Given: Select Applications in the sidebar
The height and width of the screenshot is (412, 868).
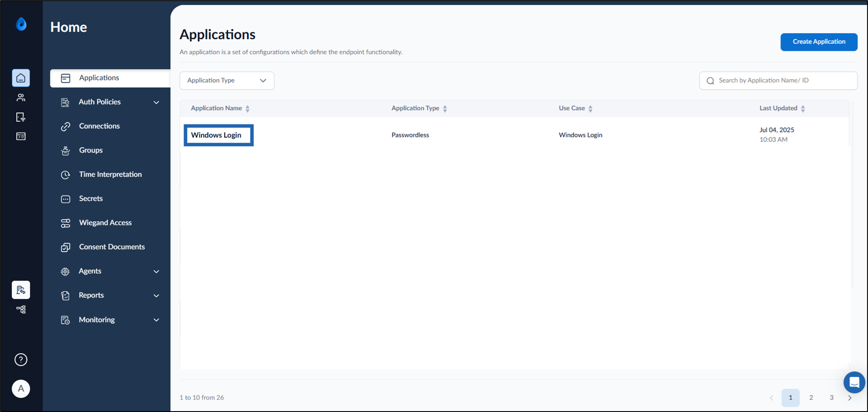Looking at the screenshot, I should (x=110, y=78).
